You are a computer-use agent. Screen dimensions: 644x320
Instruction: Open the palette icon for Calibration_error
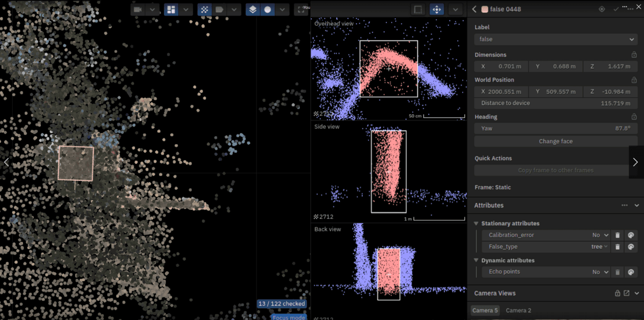tap(631, 235)
